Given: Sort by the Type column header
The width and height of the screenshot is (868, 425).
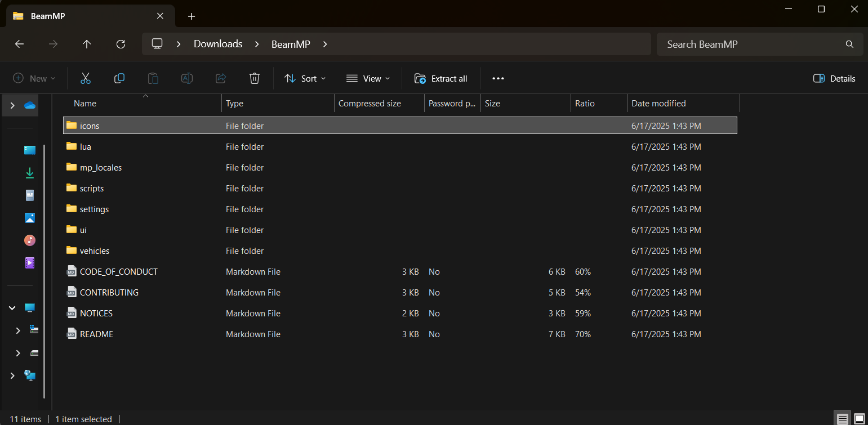Looking at the screenshot, I should pyautogui.click(x=278, y=104).
